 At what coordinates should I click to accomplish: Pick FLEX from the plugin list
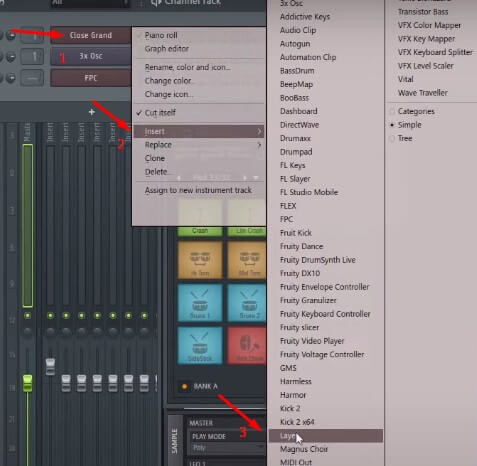(x=288, y=206)
